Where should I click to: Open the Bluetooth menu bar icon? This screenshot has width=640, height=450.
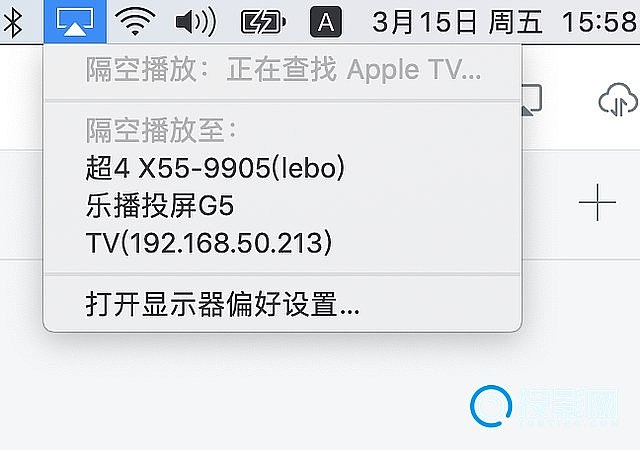pyautogui.click(x=12, y=22)
